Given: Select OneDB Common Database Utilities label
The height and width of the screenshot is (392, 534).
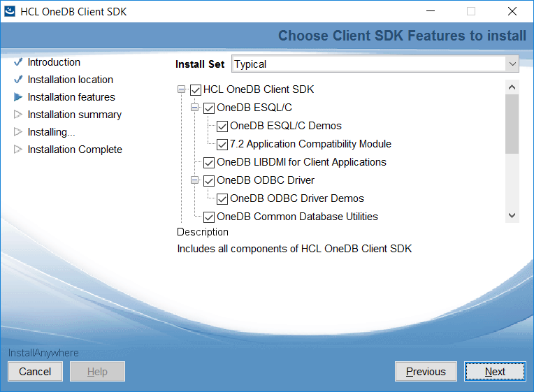Looking at the screenshot, I should (x=297, y=217).
